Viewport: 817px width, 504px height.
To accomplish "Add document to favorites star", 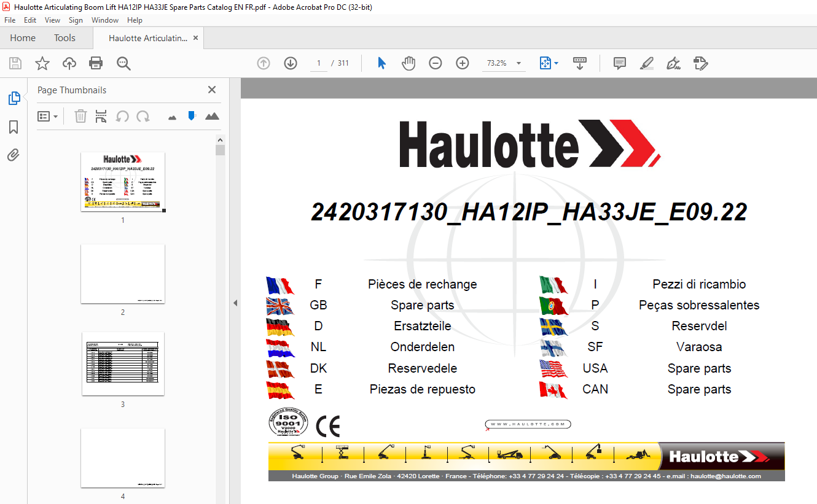I will point(42,63).
